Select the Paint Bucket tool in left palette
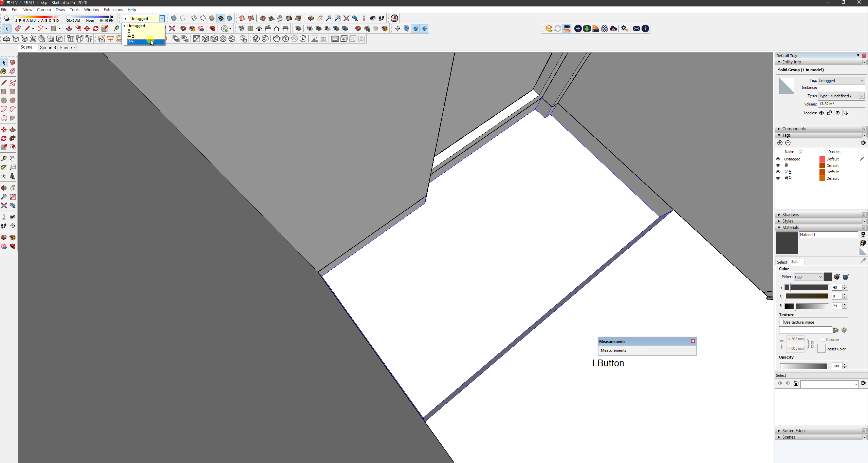The image size is (868, 463). coord(4,71)
